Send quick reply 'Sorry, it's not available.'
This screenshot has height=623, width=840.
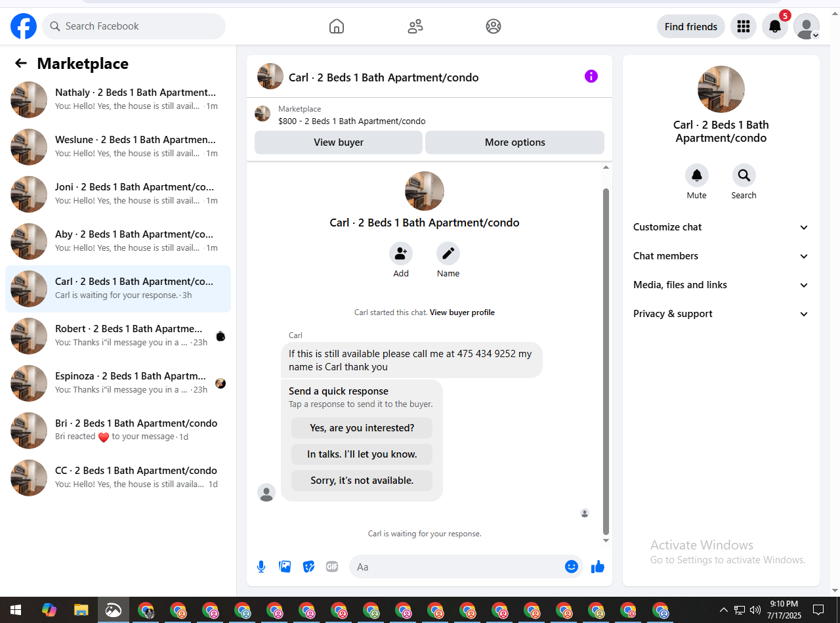point(362,481)
